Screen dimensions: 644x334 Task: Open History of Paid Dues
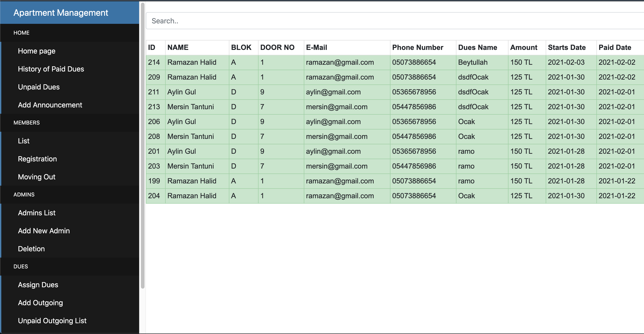(x=51, y=69)
